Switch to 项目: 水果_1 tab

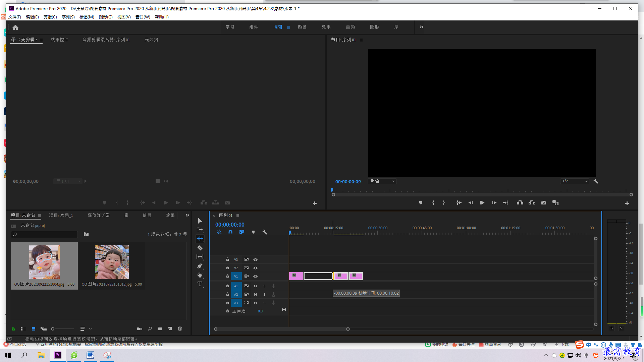tap(61, 216)
